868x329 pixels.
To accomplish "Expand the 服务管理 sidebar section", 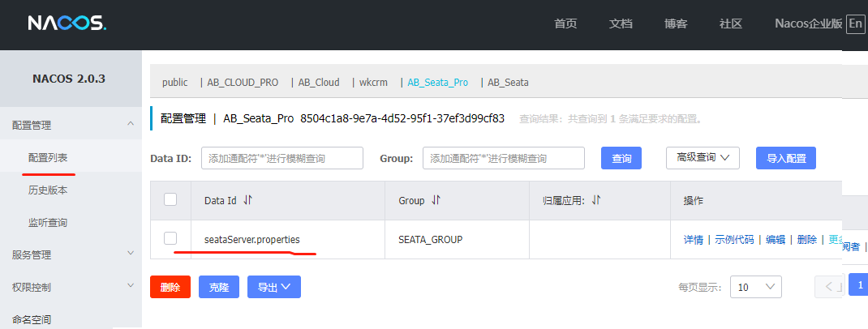I will click(x=131, y=254).
